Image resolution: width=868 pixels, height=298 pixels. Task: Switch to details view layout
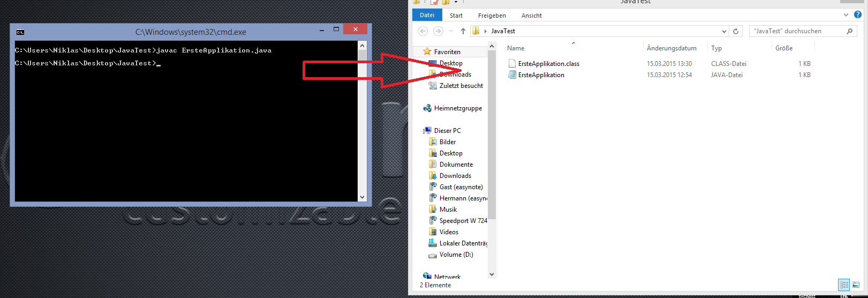[x=844, y=285]
